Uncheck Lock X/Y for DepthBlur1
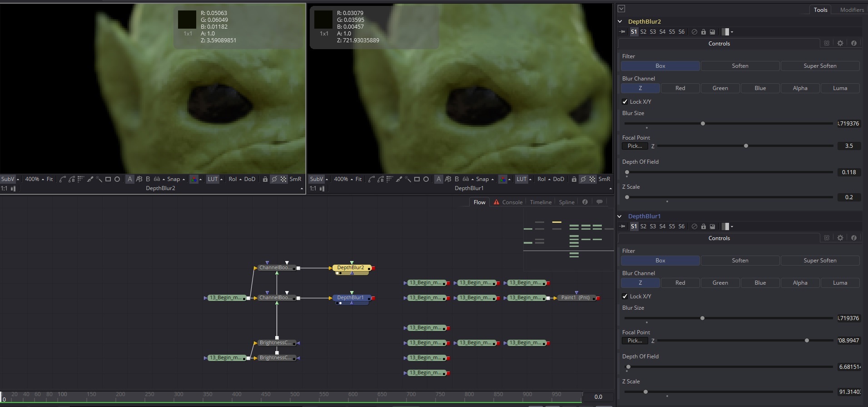 [625, 296]
